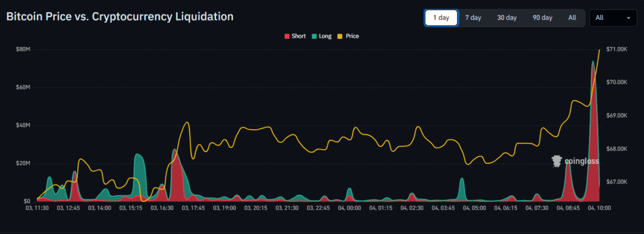Toggle the Long series legend label
644x234 pixels.
(326, 36)
